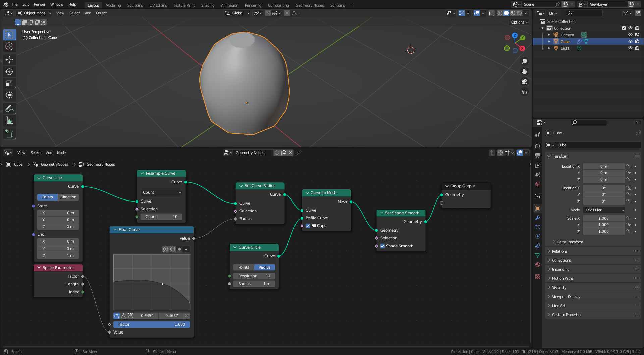This screenshot has height=355, width=644.
Task: Activate the Scale tool
Action: pos(9,83)
